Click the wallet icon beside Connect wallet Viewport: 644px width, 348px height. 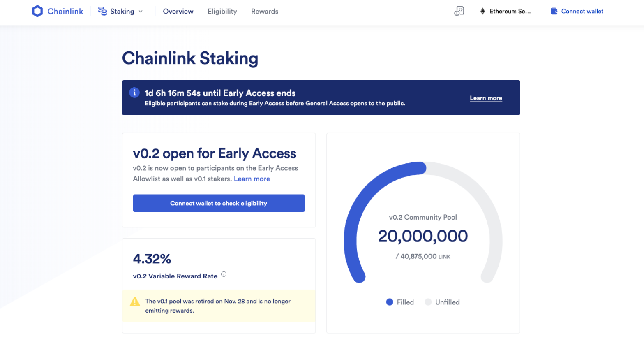point(554,11)
